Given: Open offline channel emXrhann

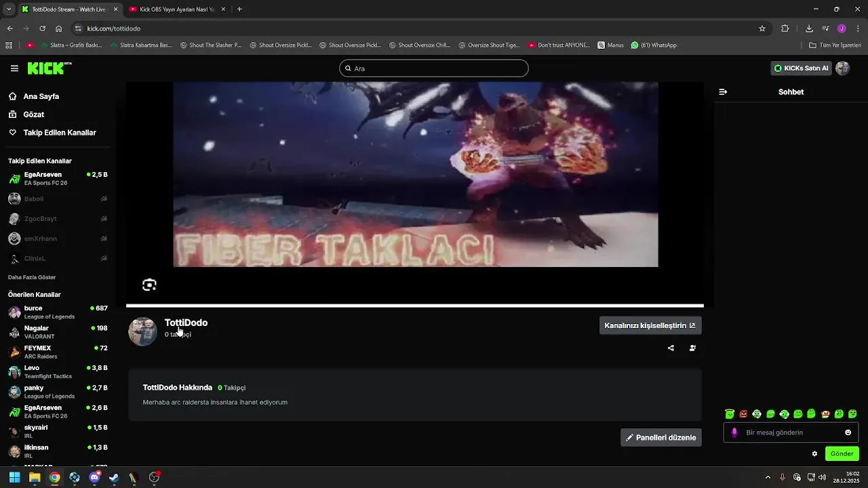Looking at the screenshot, I should 58,239.
